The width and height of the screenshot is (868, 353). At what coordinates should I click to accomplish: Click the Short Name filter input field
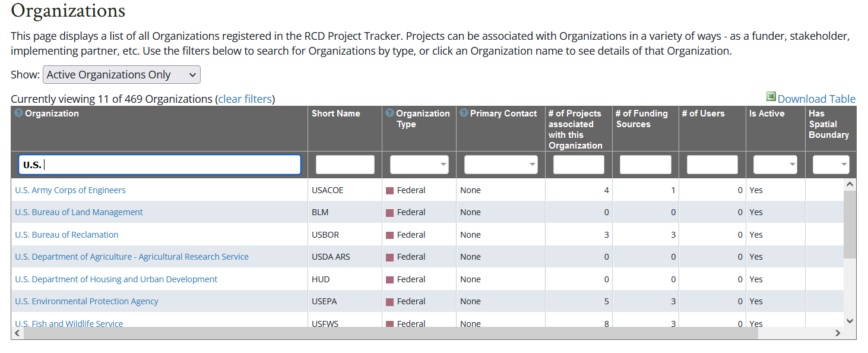(345, 165)
